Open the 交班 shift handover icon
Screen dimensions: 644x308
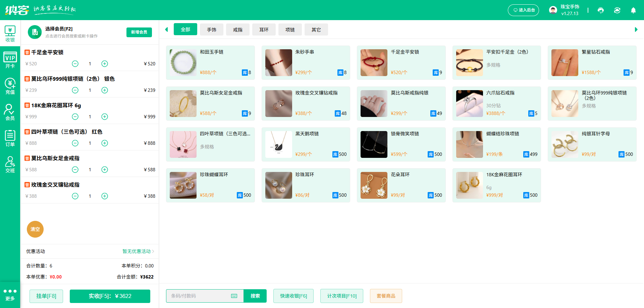[x=10, y=165]
